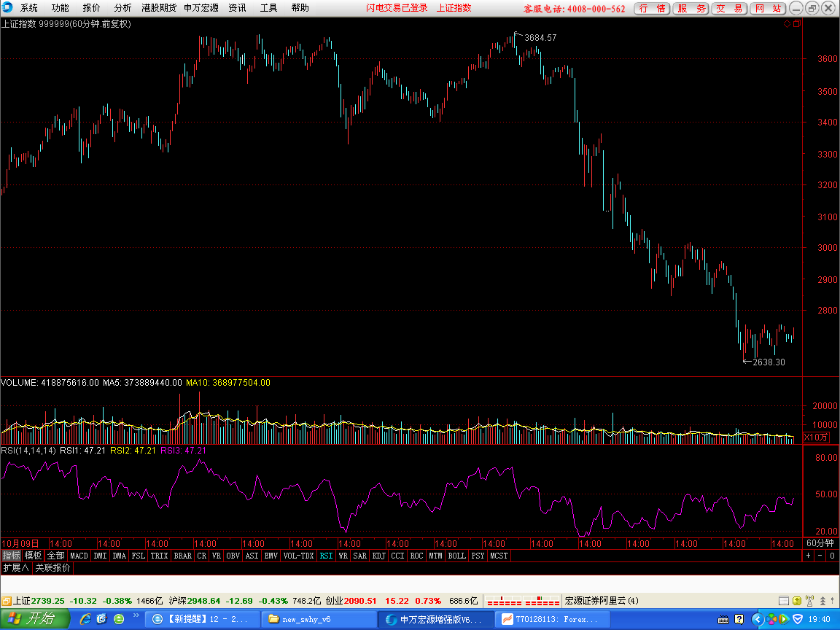Image resolution: width=840 pixels, height=630 pixels.
Task: Expand the quick launch overflow chevron
Action: [136, 615]
